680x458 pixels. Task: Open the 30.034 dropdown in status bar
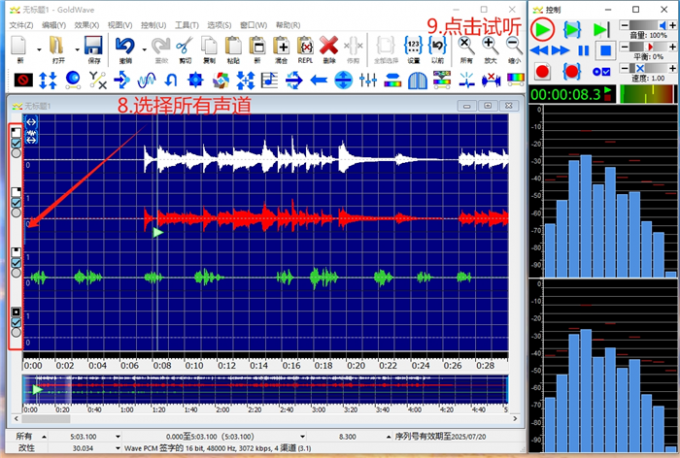point(118,448)
